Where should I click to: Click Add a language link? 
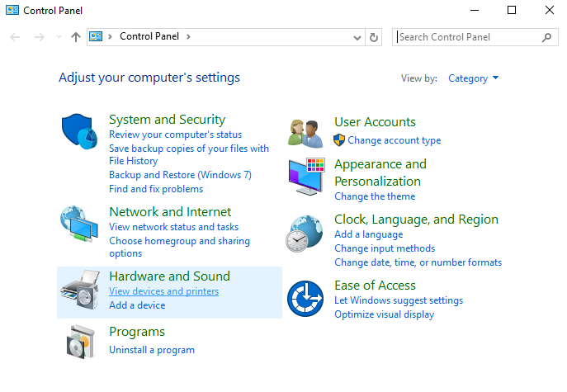coord(368,234)
